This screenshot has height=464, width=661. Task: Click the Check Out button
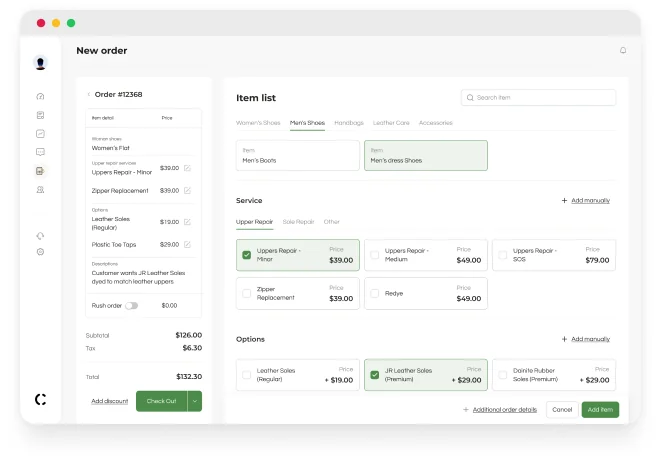[162, 401]
